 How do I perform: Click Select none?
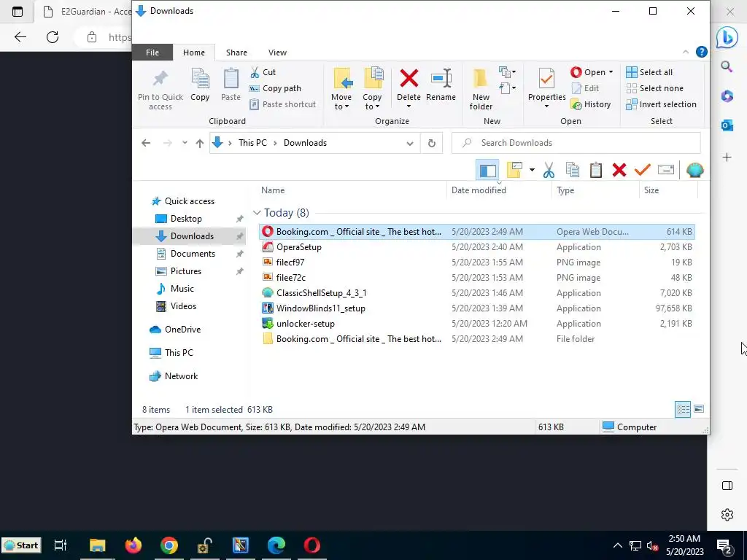coord(654,88)
